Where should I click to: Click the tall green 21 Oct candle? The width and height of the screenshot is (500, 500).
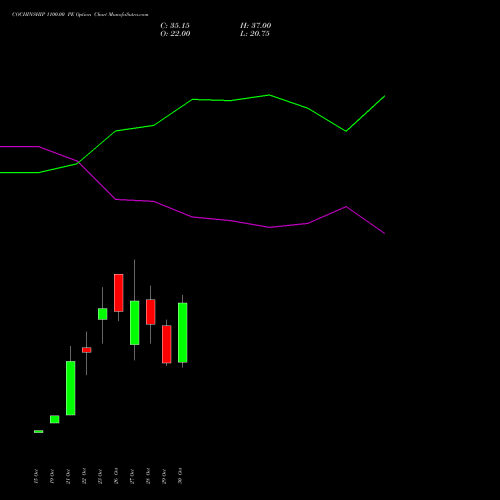[x=70, y=388]
